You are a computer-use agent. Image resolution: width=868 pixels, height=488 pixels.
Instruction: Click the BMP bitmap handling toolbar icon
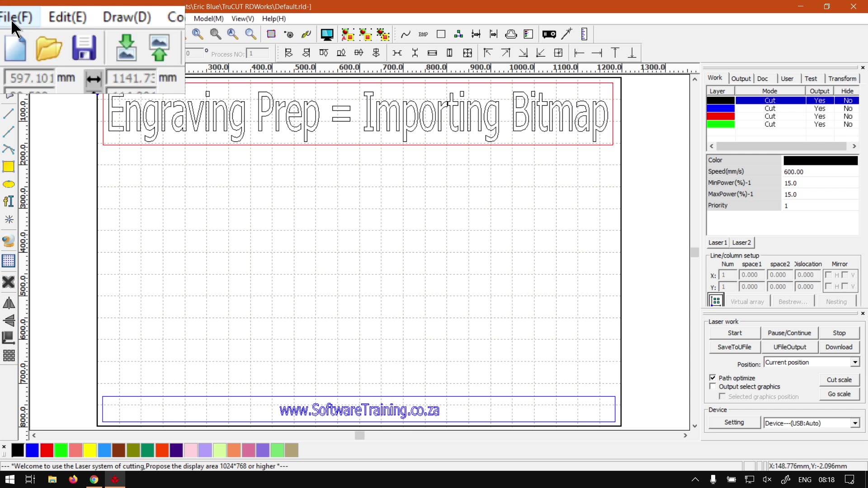pyautogui.click(x=423, y=34)
